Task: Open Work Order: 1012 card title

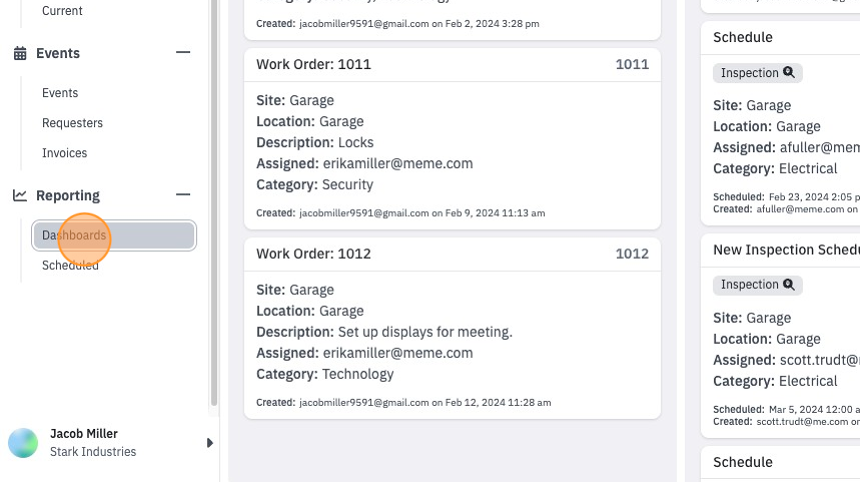Action: 314,254
